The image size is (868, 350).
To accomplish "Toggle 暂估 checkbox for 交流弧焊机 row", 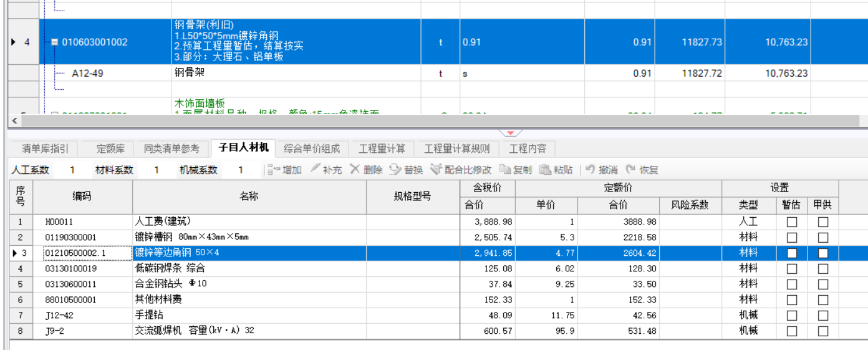I will click(792, 331).
